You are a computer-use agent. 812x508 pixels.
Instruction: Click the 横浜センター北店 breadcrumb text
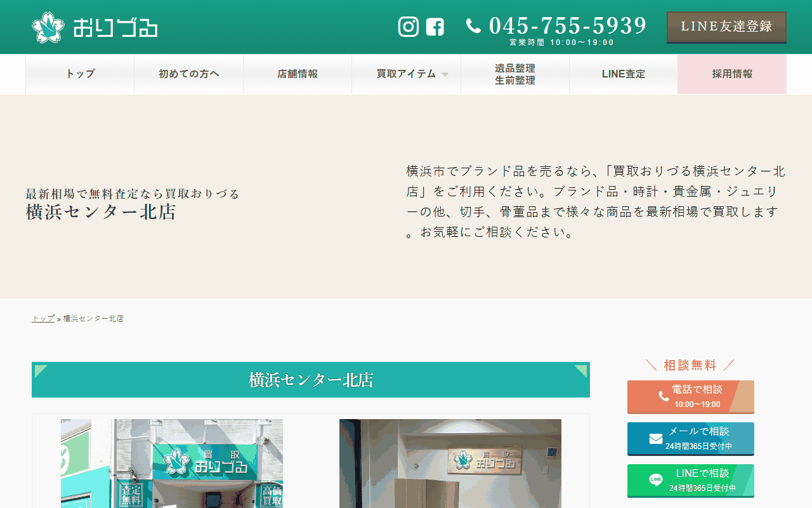click(x=93, y=319)
